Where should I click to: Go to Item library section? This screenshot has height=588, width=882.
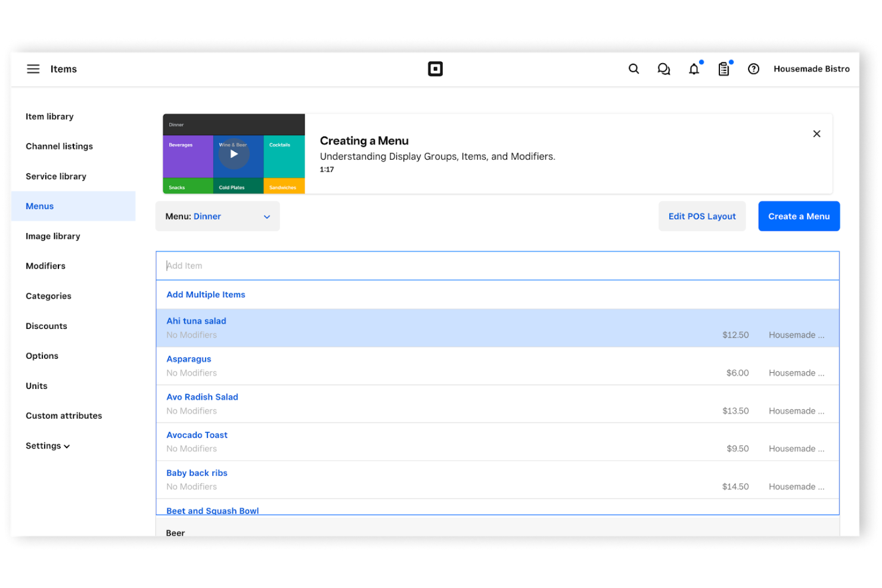coord(49,117)
